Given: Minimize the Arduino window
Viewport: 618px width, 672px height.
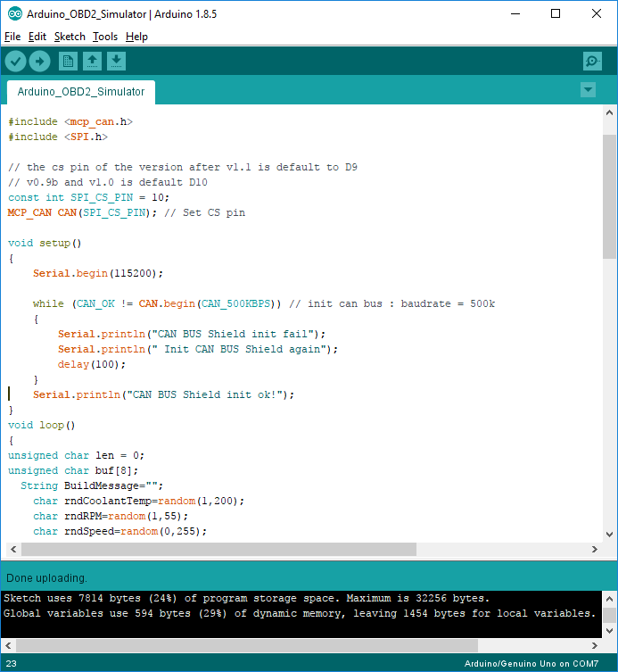Looking at the screenshot, I should (515, 13).
